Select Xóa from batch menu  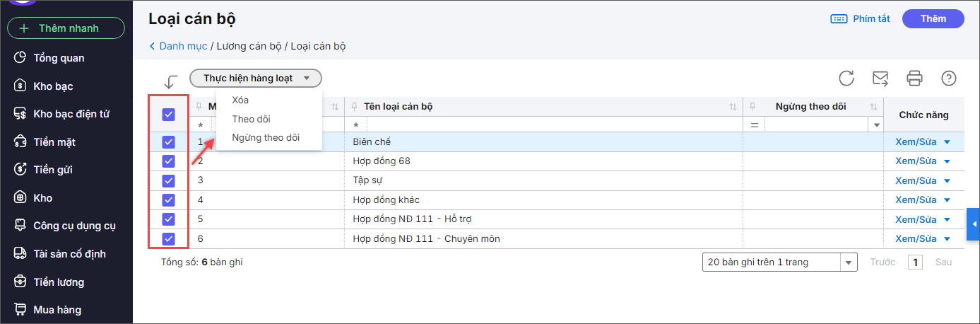240,100
